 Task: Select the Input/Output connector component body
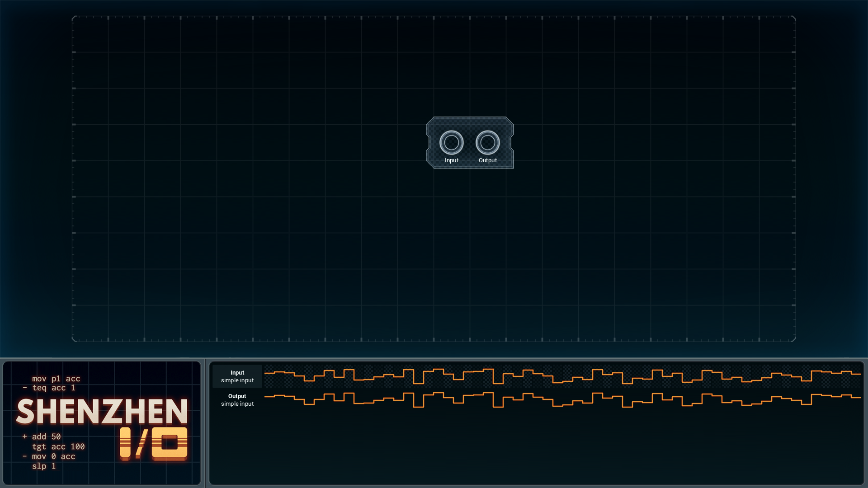[x=470, y=143]
